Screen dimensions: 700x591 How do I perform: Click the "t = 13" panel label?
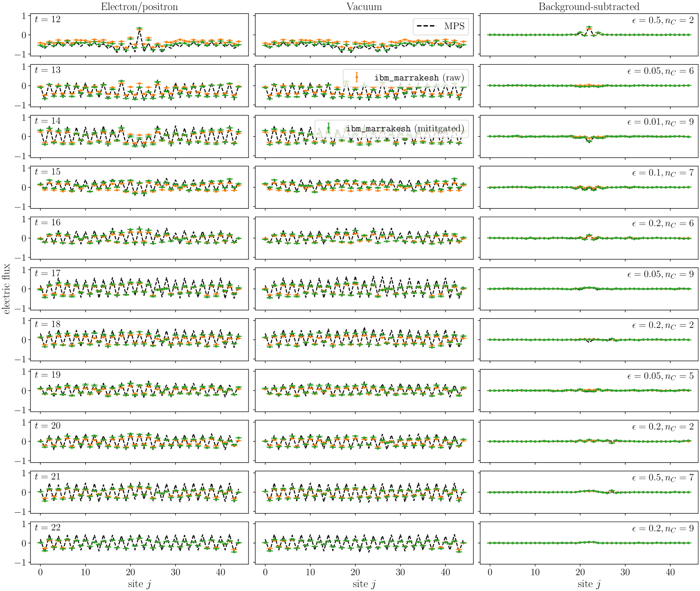pos(48,70)
